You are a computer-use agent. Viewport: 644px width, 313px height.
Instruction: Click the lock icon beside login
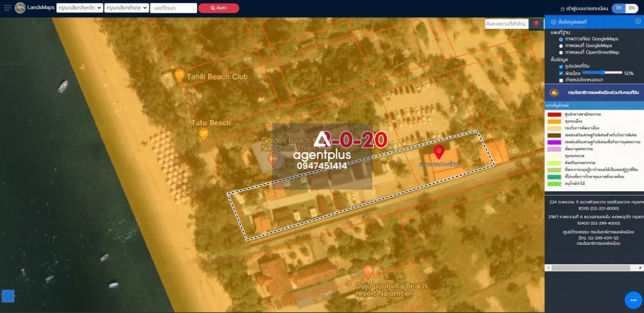563,9
